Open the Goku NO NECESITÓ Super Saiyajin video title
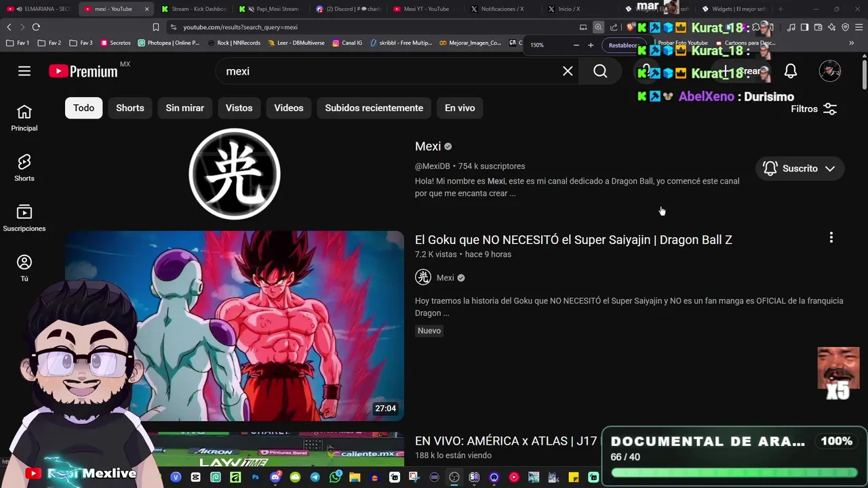This screenshot has height=488, width=868. [x=574, y=240]
